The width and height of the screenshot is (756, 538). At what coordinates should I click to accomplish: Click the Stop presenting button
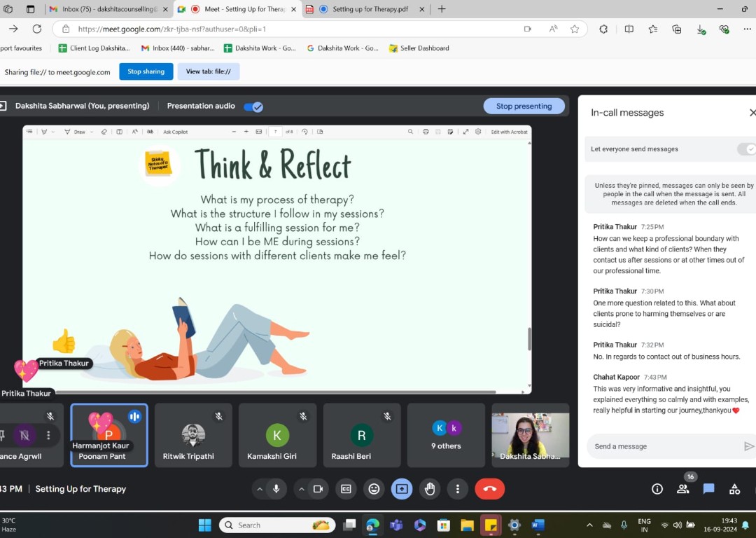click(x=524, y=106)
